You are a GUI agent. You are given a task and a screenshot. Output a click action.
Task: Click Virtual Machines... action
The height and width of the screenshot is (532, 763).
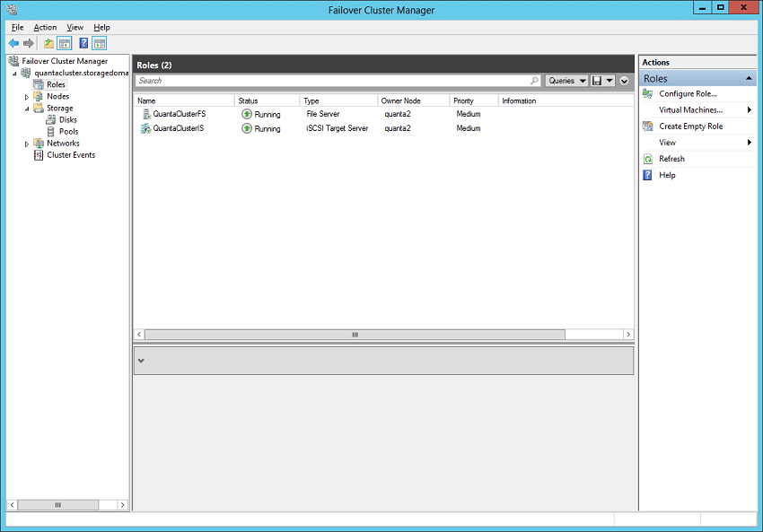coord(690,110)
